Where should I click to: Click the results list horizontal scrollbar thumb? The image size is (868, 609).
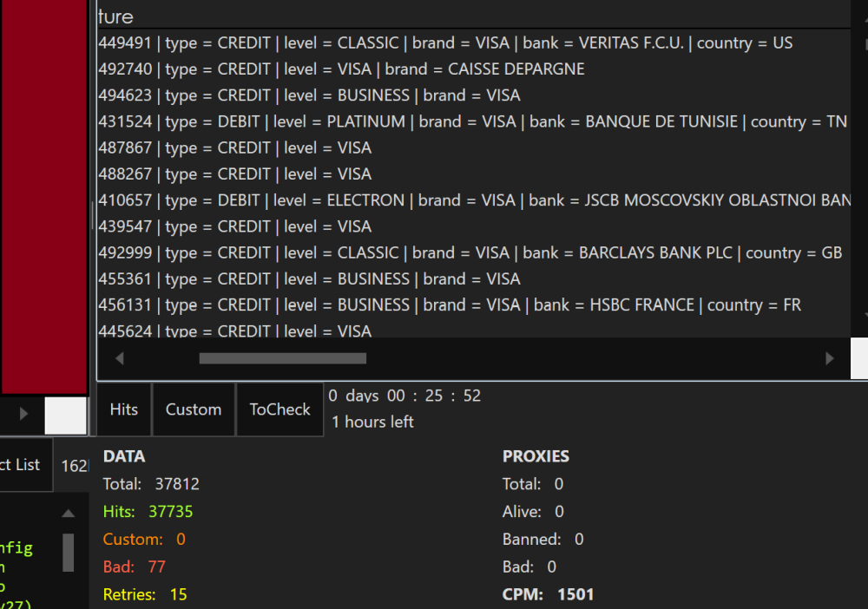(x=282, y=358)
